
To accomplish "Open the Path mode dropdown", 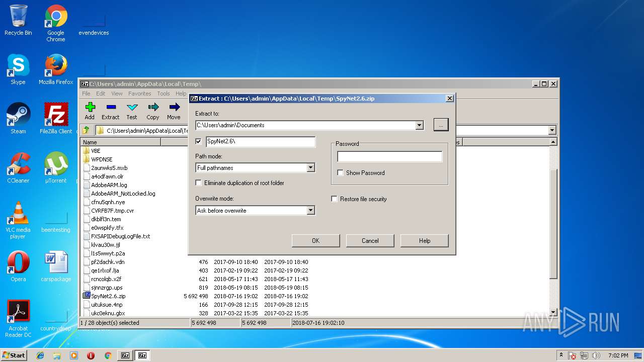I will click(310, 168).
